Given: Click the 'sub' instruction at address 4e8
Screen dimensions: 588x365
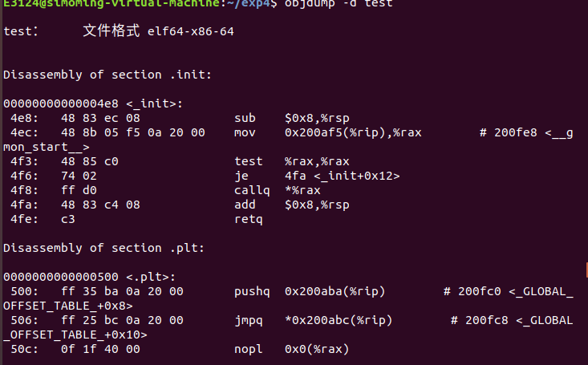Looking at the screenshot, I should click(245, 118).
